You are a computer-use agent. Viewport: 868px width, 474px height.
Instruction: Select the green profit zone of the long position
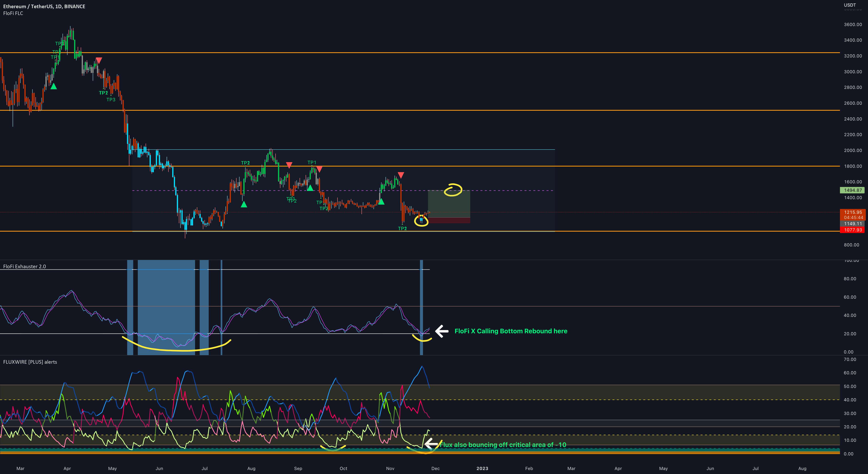coord(449,204)
